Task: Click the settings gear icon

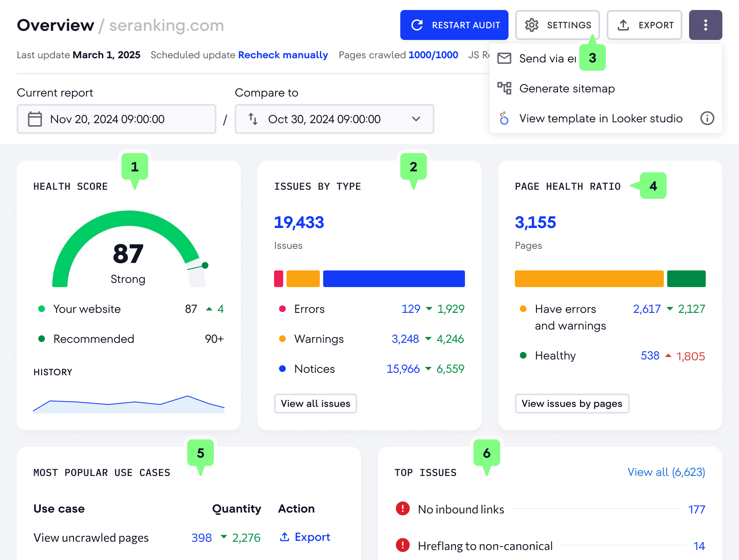Action: point(531,25)
